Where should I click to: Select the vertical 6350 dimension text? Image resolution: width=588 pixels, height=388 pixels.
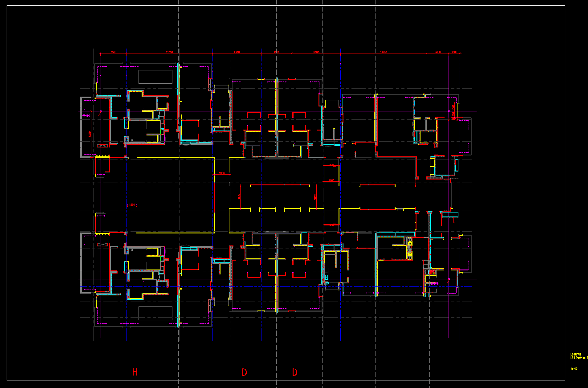pos(90,134)
